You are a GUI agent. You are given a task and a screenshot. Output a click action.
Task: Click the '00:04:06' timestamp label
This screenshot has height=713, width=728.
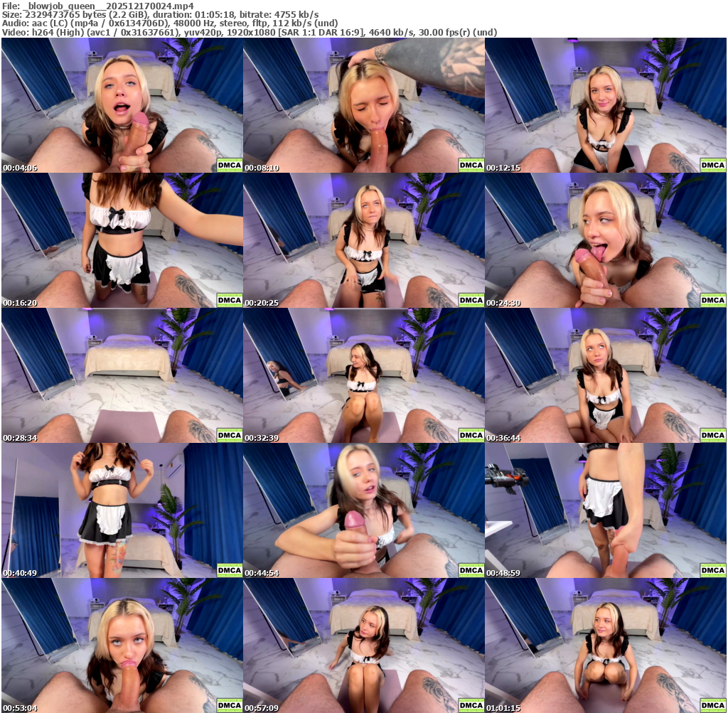pyautogui.click(x=20, y=168)
